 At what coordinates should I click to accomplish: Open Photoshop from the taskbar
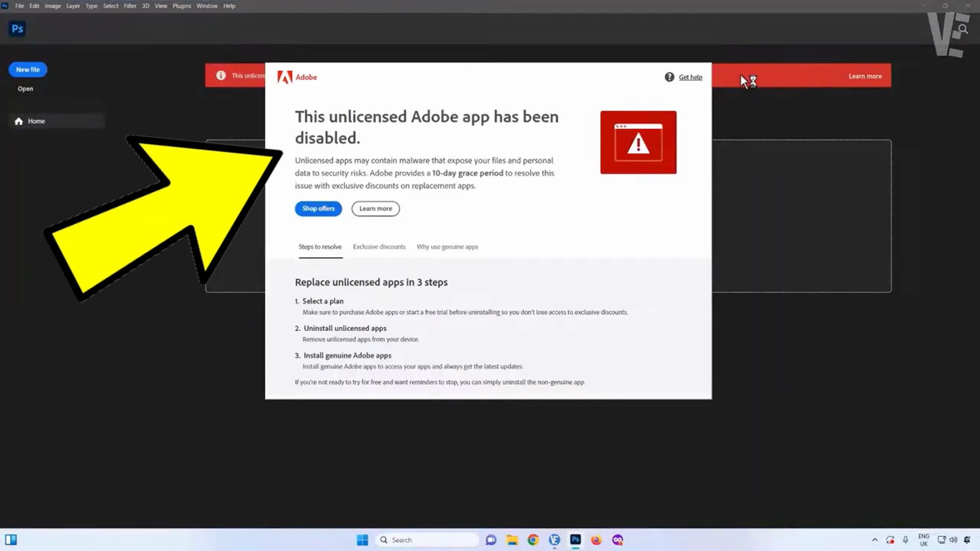pos(575,540)
